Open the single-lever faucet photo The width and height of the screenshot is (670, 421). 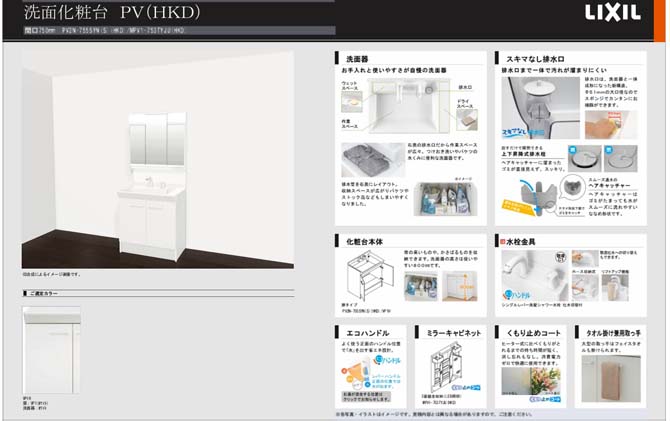(535, 275)
